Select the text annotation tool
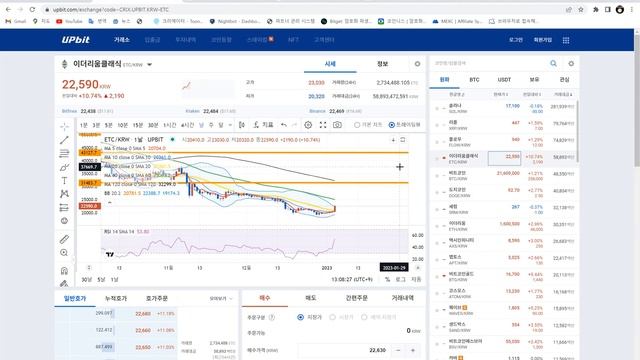The image size is (640, 360). coord(64,180)
